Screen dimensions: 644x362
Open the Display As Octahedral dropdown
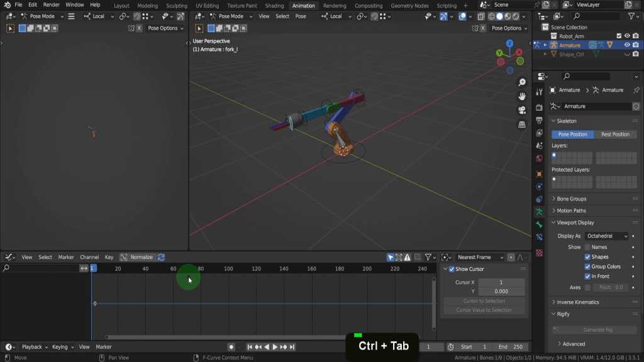pyautogui.click(x=607, y=236)
